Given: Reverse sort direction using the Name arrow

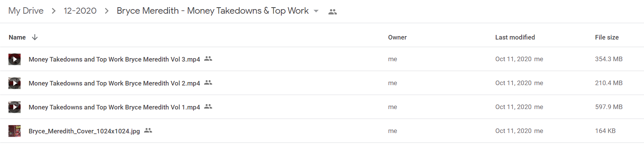Looking at the screenshot, I should click(x=35, y=37).
